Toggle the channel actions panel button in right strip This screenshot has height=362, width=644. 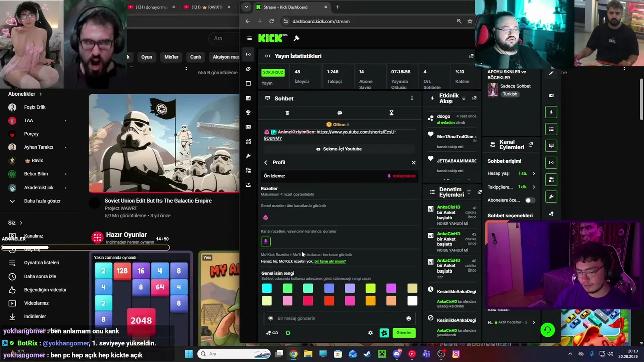tap(551, 179)
